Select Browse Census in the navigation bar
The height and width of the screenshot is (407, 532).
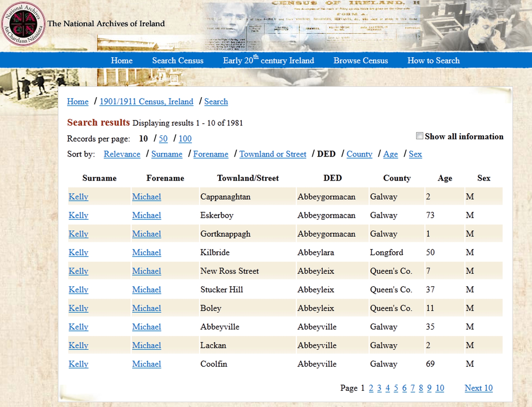(361, 60)
